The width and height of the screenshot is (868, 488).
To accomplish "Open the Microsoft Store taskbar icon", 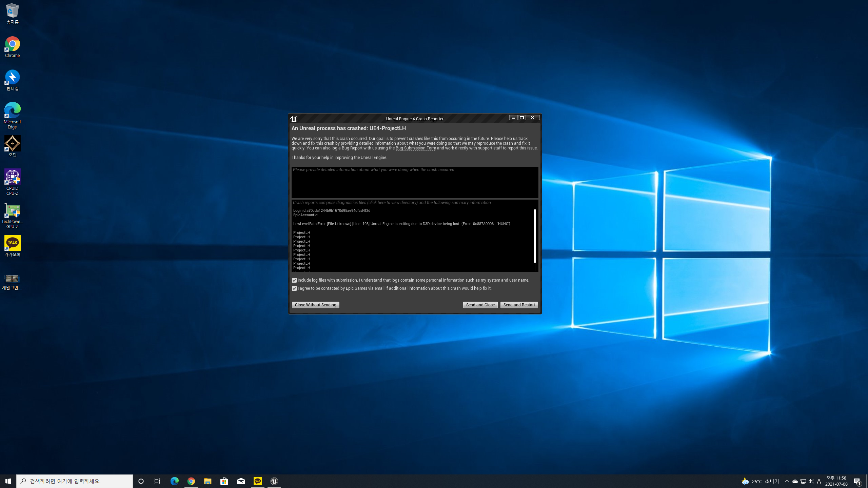I will tap(224, 481).
